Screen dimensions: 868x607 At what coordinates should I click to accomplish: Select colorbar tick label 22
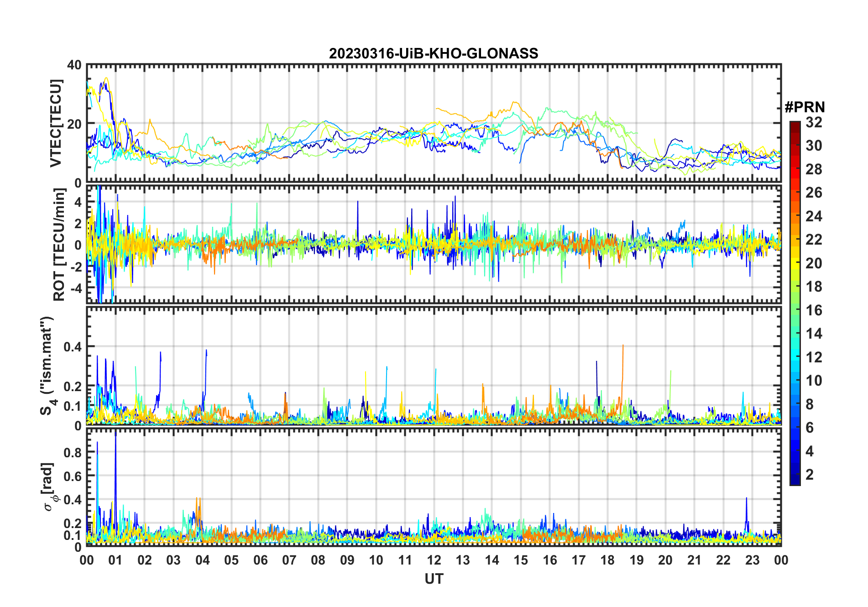[x=814, y=240]
